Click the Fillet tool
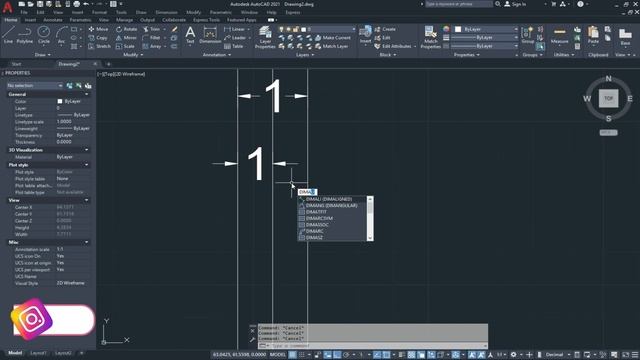 [151, 38]
